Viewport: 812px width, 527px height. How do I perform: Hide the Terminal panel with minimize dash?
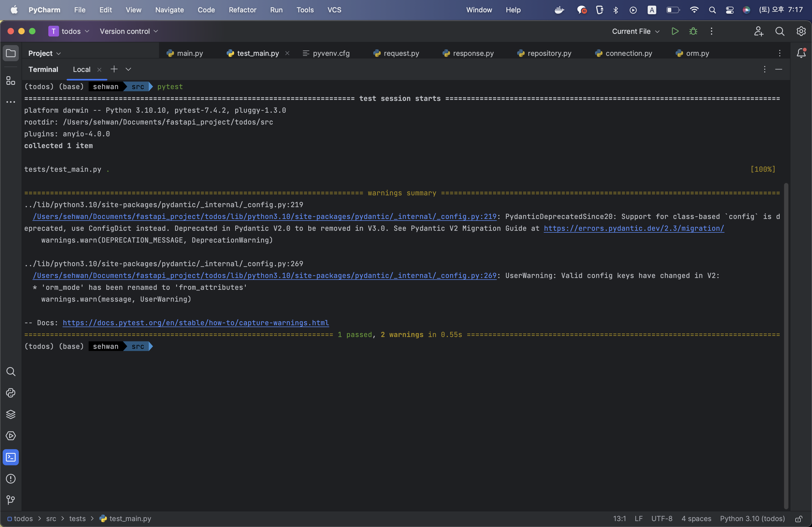click(778, 69)
